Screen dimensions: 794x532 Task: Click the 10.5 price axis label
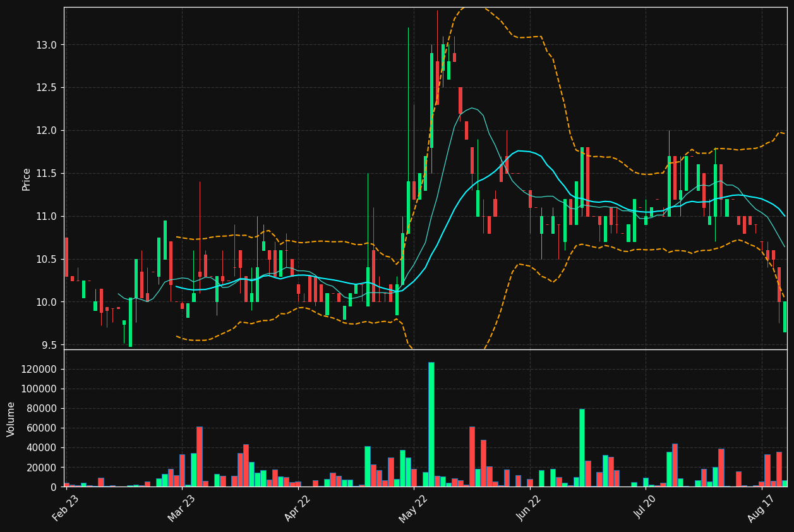pyautogui.click(x=47, y=260)
